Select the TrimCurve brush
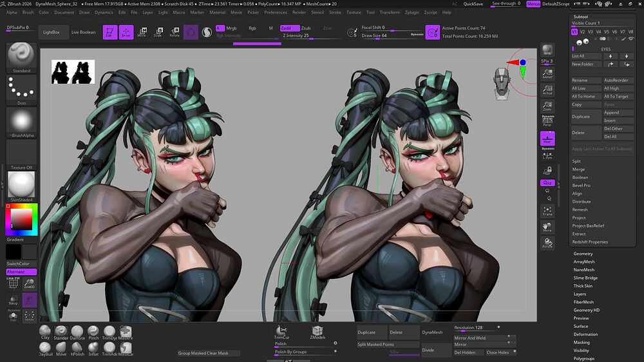The width and height of the screenshot is (644, 362). (x=281, y=332)
